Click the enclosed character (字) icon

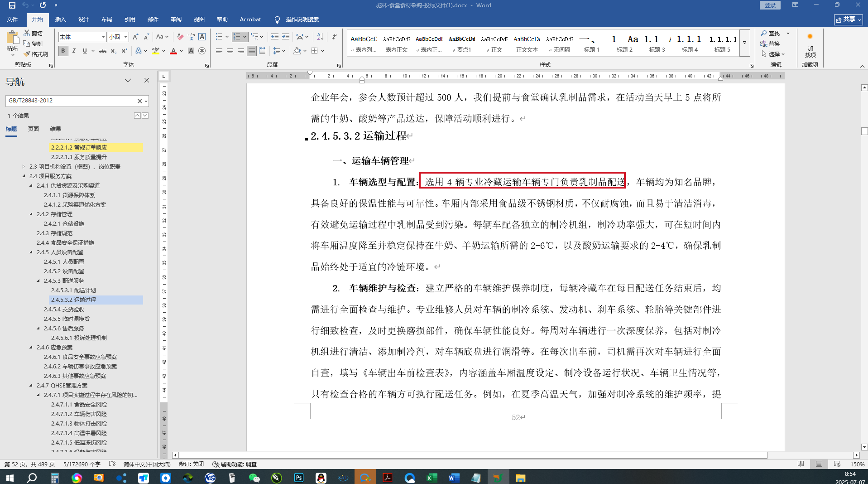click(202, 51)
